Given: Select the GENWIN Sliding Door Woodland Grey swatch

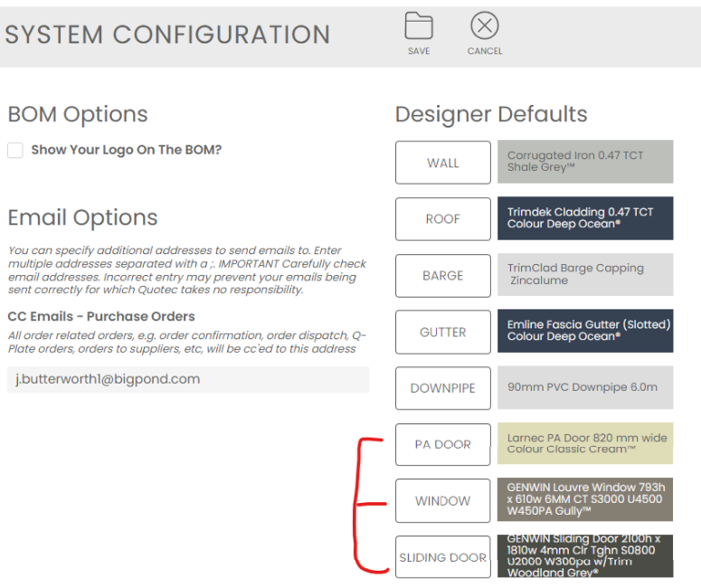Looking at the screenshot, I should 585,556.
